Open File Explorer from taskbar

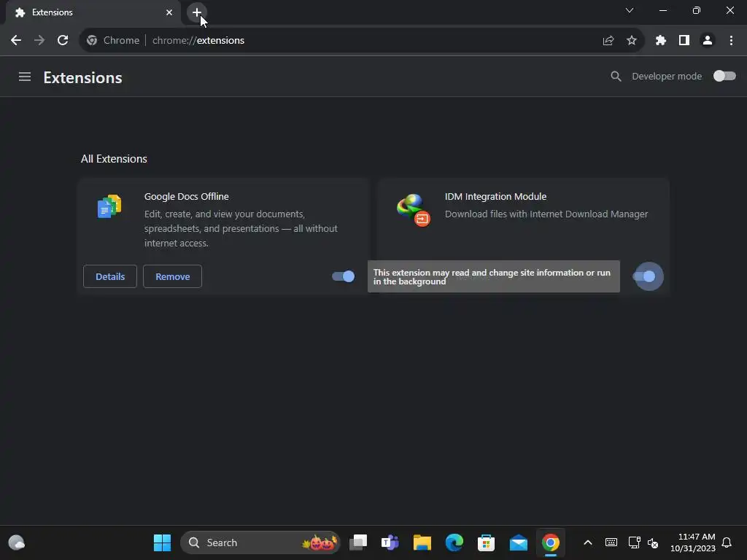coord(422,542)
